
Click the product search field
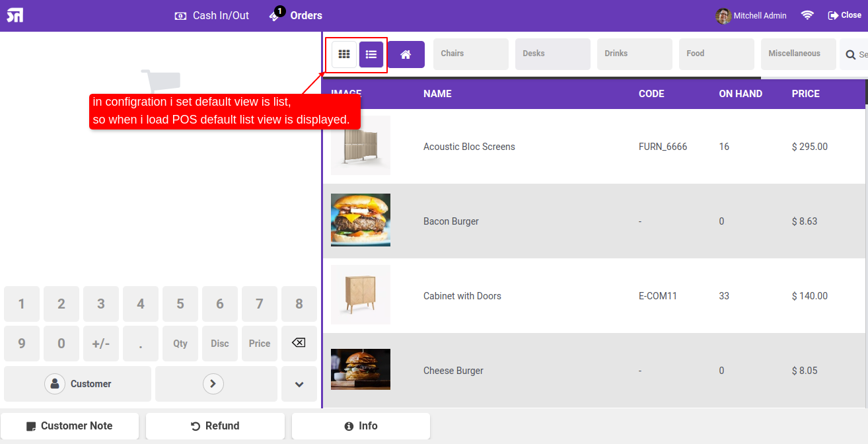[854, 55]
